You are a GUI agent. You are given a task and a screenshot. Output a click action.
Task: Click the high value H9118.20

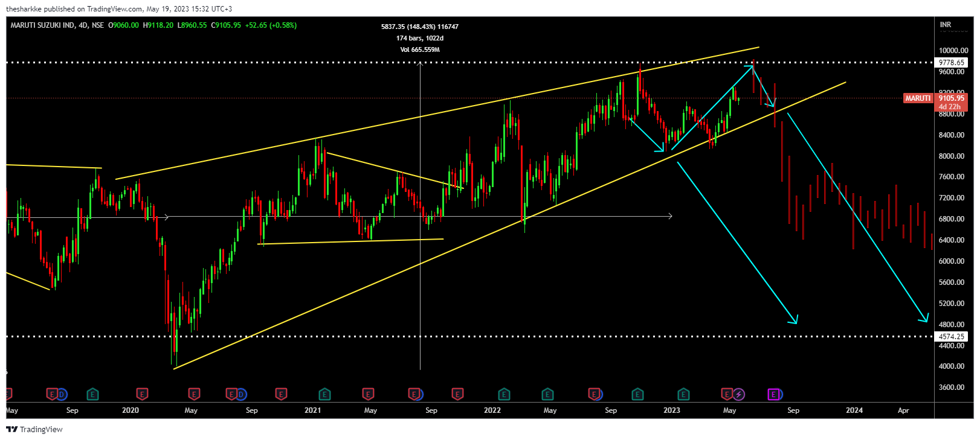click(x=158, y=25)
